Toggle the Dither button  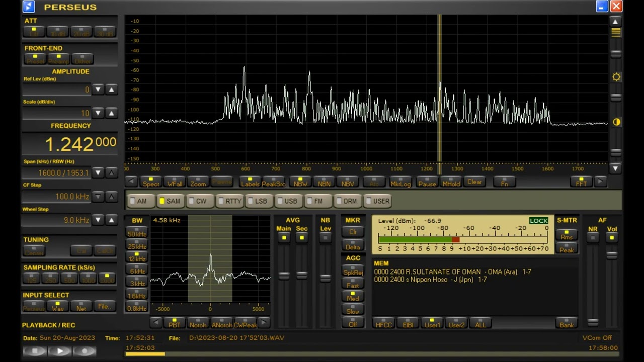tap(82, 59)
